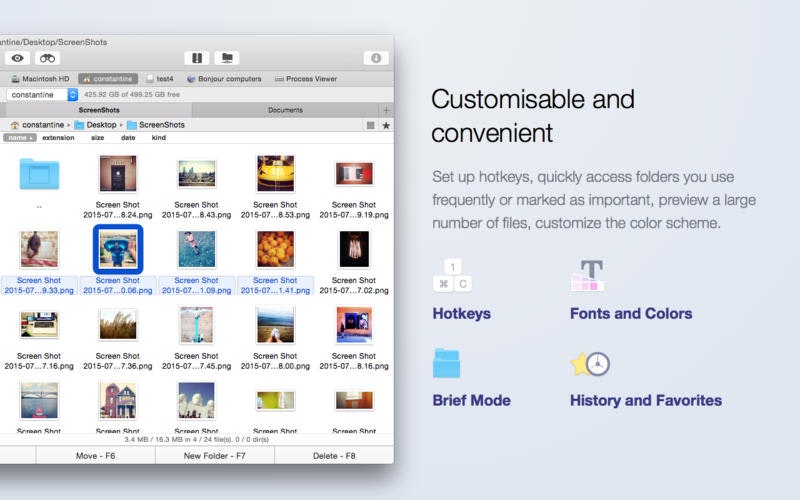This screenshot has height=500, width=800.
Task: Sort files by extension
Action: (58, 138)
